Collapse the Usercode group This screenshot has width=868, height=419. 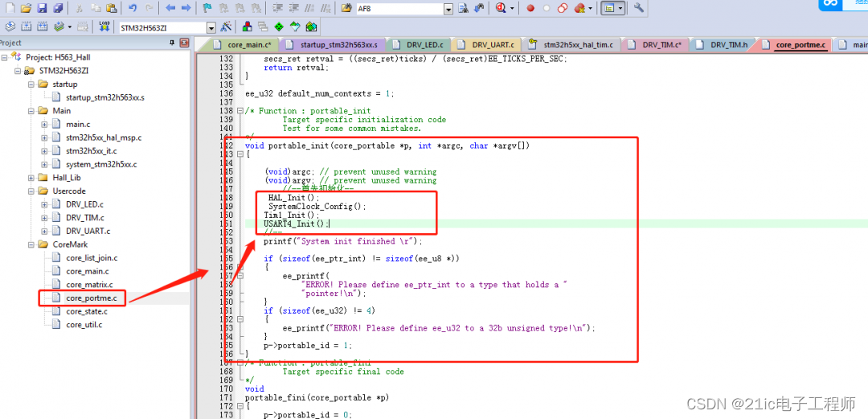31,191
